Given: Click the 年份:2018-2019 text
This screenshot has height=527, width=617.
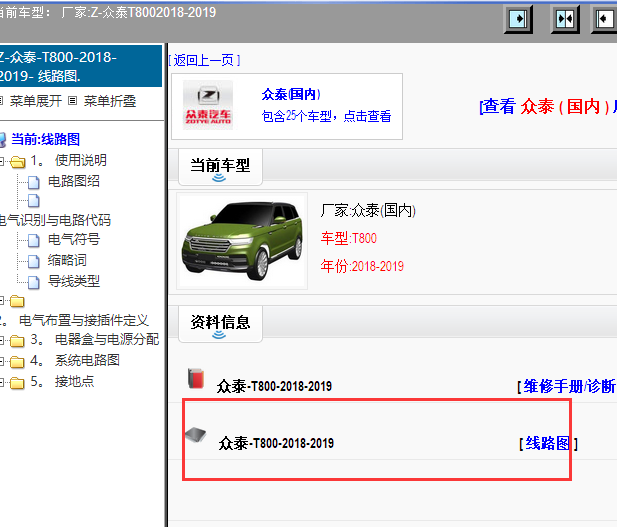Looking at the screenshot, I should 362,266.
